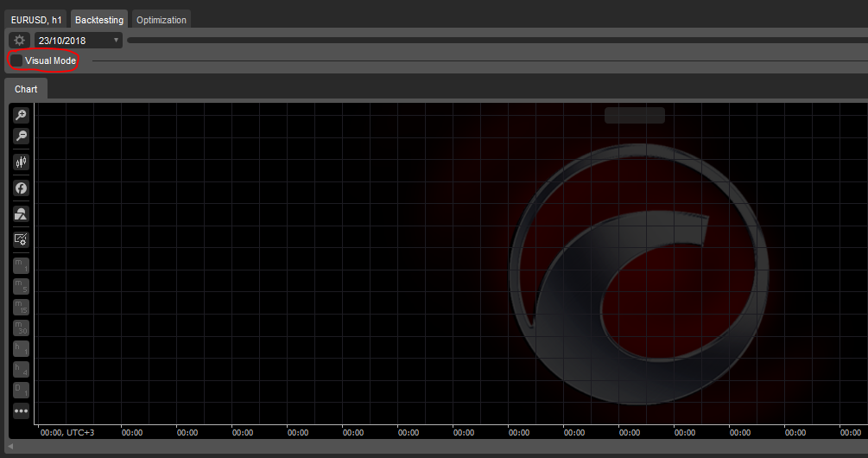The height and width of the screenshot is (458, 868).
Task: Select the m1 timeframe button
Action: 21,265
